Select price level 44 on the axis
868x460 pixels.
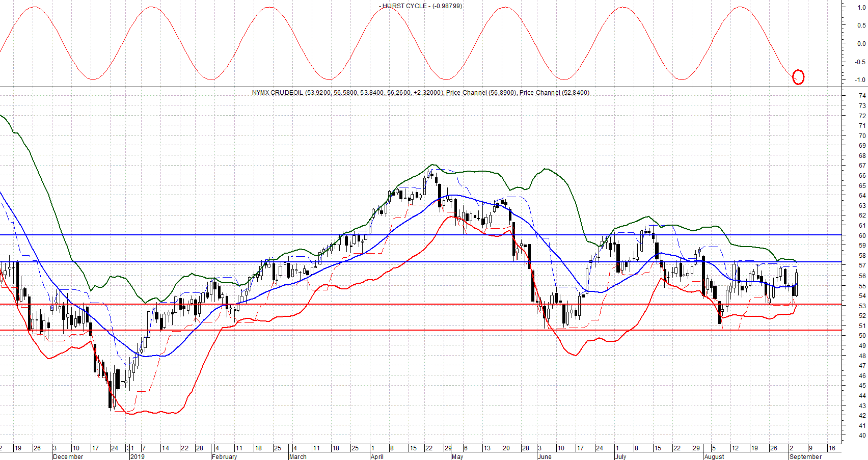862,396
